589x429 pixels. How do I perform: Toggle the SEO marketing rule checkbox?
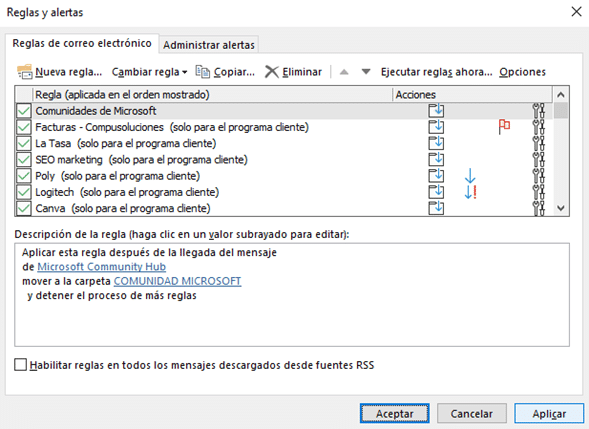click(24, 160)
